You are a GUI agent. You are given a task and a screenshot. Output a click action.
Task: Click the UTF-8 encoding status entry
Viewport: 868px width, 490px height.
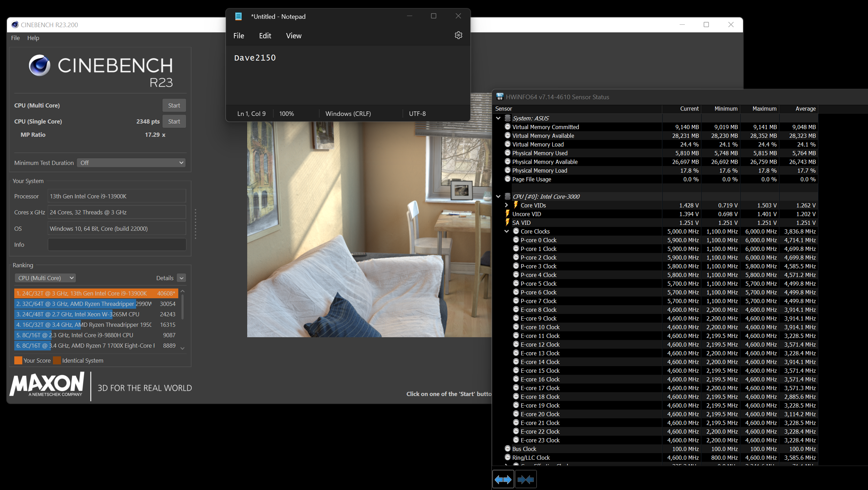click(x=417, y=114)
